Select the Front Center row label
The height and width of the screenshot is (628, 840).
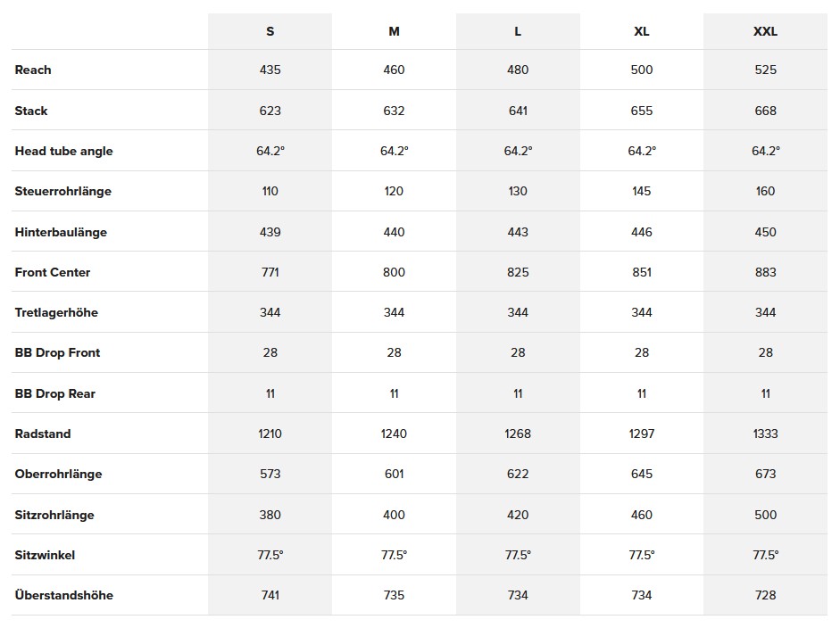pos(53,272)
